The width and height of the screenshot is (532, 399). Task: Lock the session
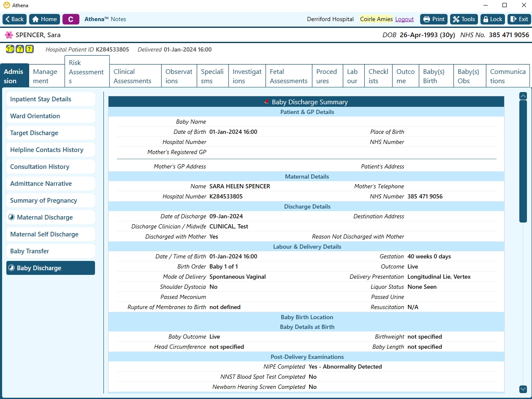[493, 19]
